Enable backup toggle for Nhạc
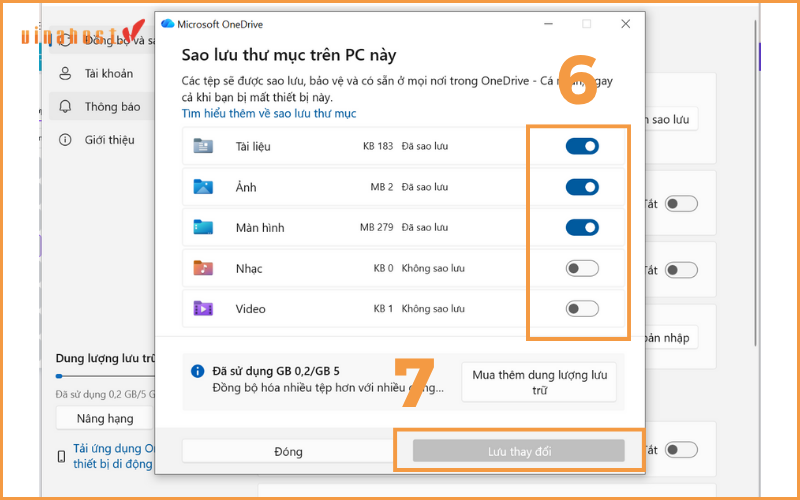 (x=582, y=268)
